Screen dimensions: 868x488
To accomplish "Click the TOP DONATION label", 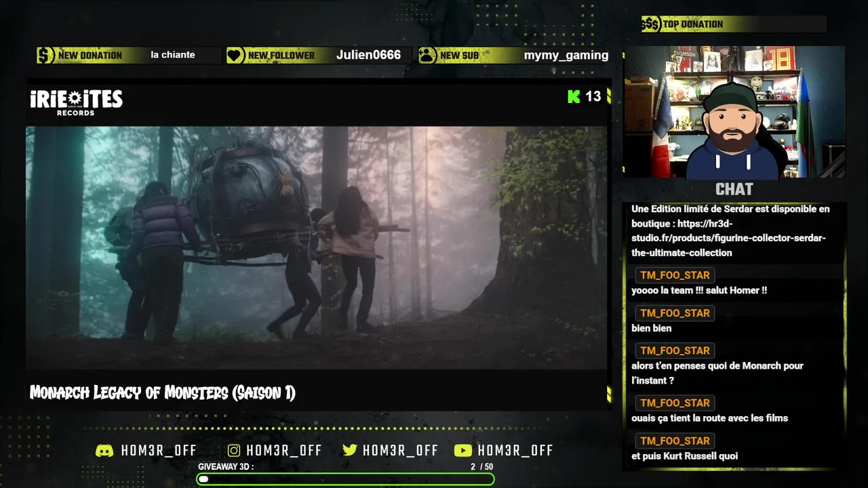I will [x=692, y=24].
